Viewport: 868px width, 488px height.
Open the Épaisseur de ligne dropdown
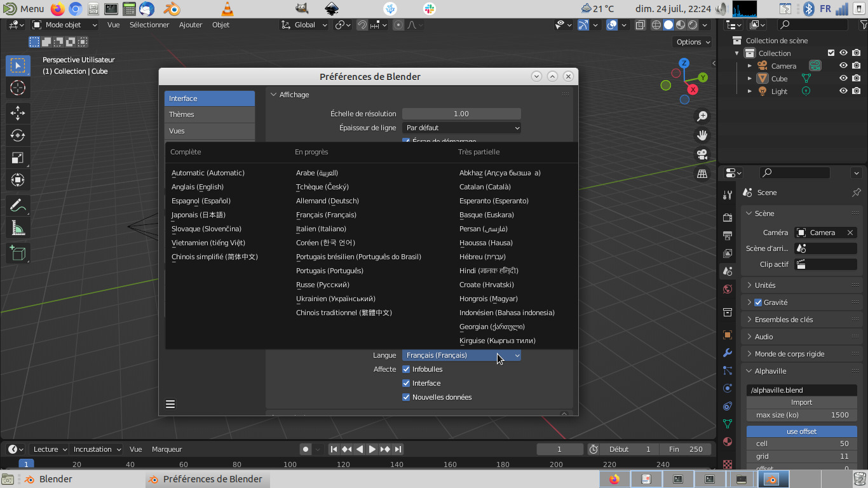pos(461,128)
